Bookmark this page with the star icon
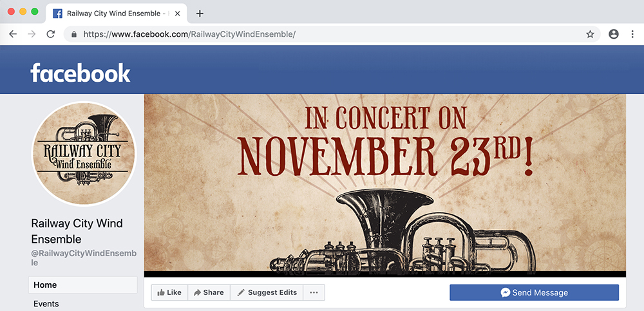Viewport: 644px width, 311px height. tap(590, 34)
